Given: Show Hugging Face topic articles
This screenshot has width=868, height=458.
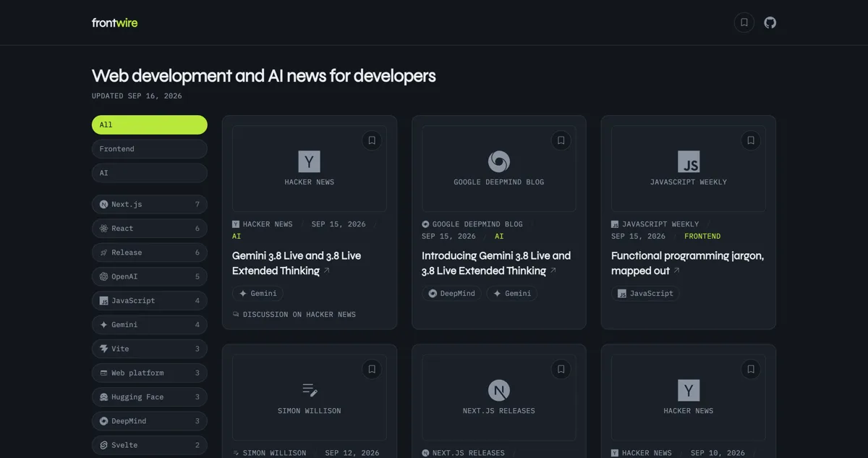Looking at the screenshot, I should coord(150,397).
